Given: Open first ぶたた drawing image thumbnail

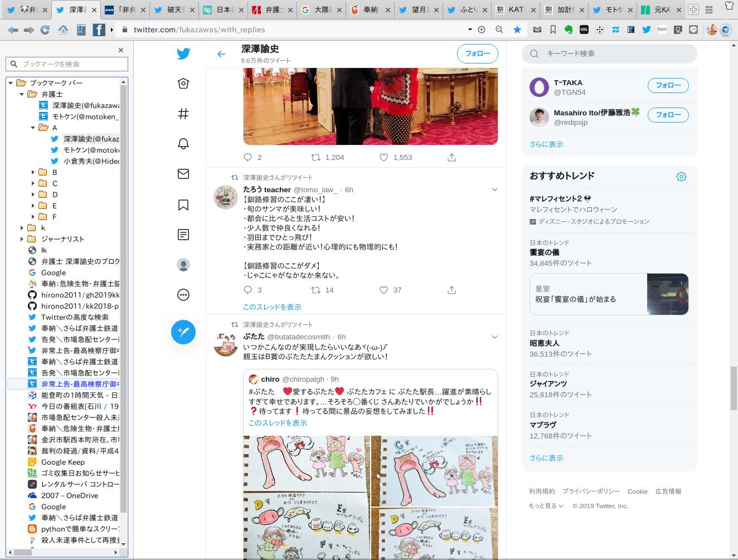Looking at the screenshot, I should pos(306,463).
